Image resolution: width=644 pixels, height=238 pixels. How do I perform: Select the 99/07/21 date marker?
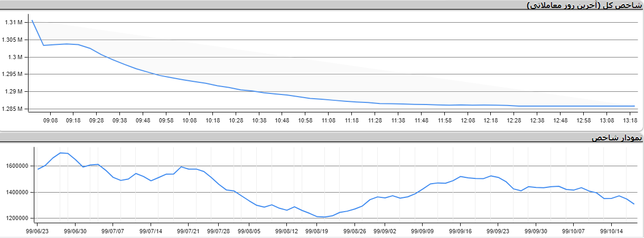[188, 231]
